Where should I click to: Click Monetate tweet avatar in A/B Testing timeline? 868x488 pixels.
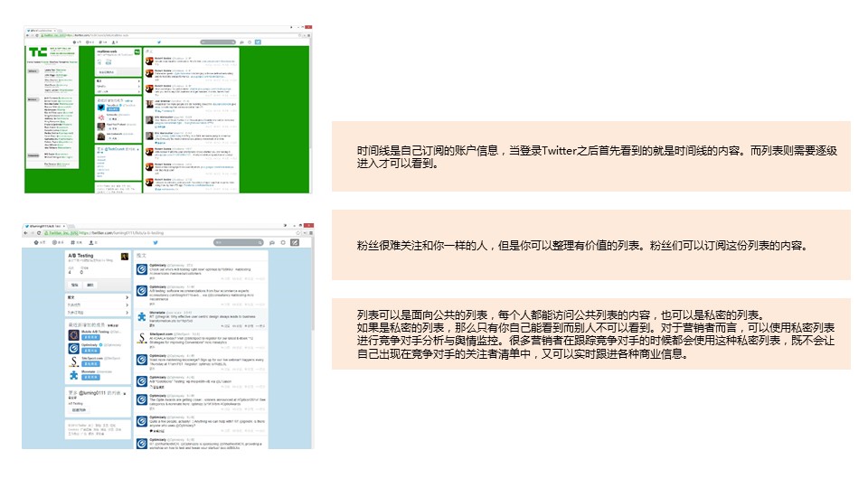[x=142, y=316]
